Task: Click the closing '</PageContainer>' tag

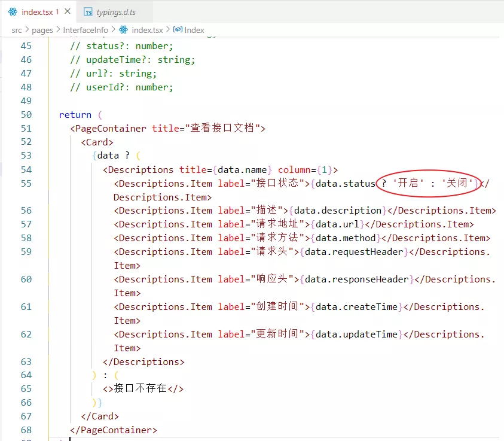Action: tap(114, 430)
